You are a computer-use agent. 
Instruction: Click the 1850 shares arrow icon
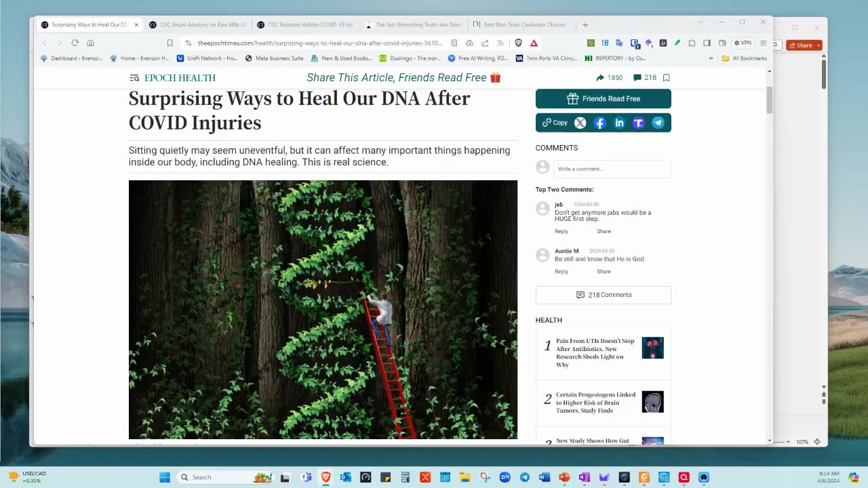[x=600, y=78]
